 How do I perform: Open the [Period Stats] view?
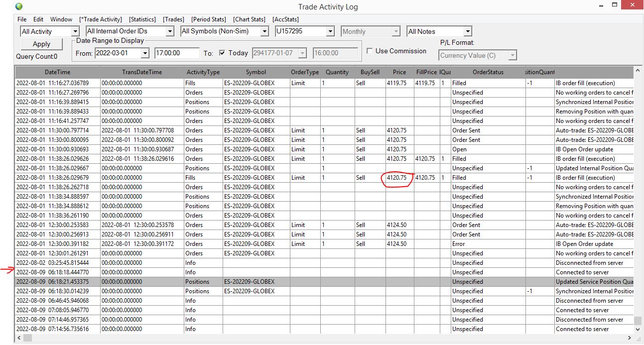(x=209, y=19)
